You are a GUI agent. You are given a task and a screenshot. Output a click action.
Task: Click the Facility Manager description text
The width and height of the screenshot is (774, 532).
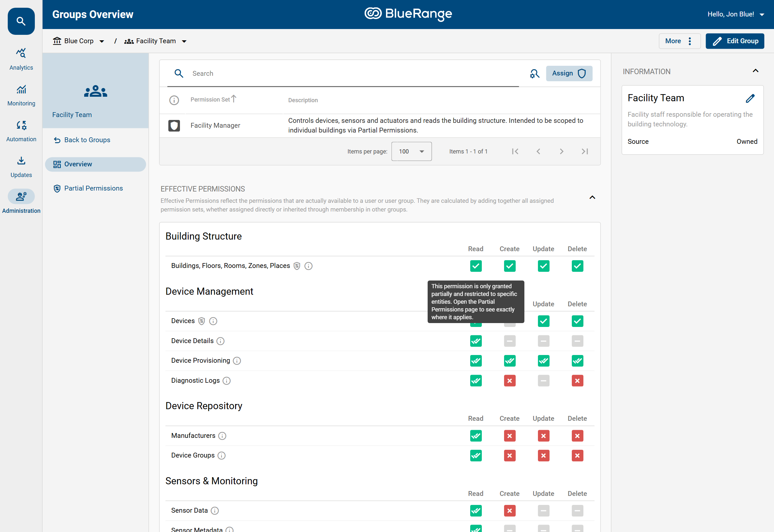435,126
